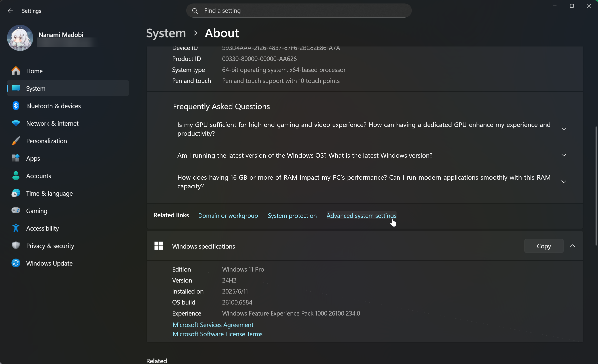
Task: Click the Windows Update sync icon
Action: point(16,263)
